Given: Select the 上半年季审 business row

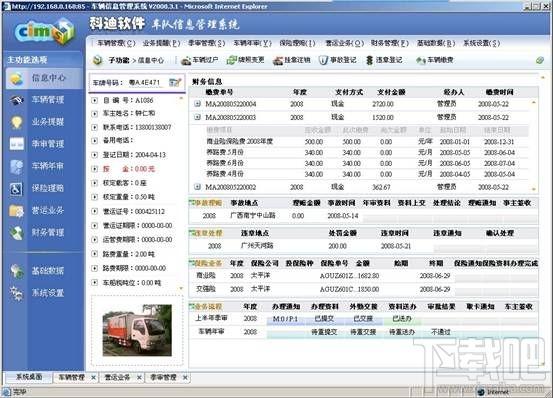Looking at the screenshot, I should (x=363, y=319).
